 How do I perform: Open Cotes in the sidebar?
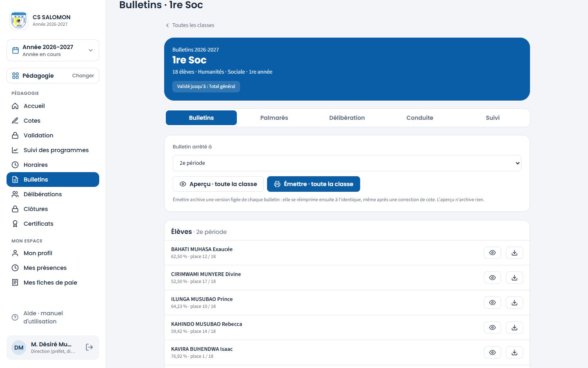tap(53, 121)
